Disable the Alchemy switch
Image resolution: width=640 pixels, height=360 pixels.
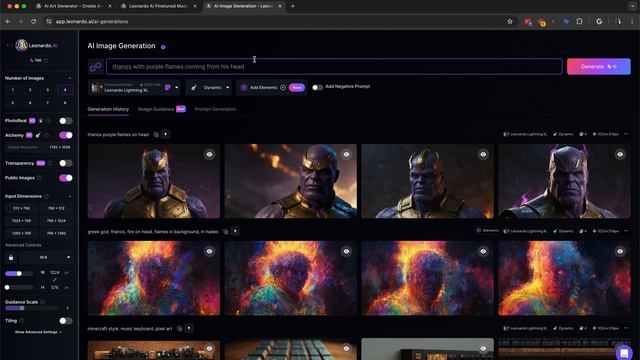[66, 135]
